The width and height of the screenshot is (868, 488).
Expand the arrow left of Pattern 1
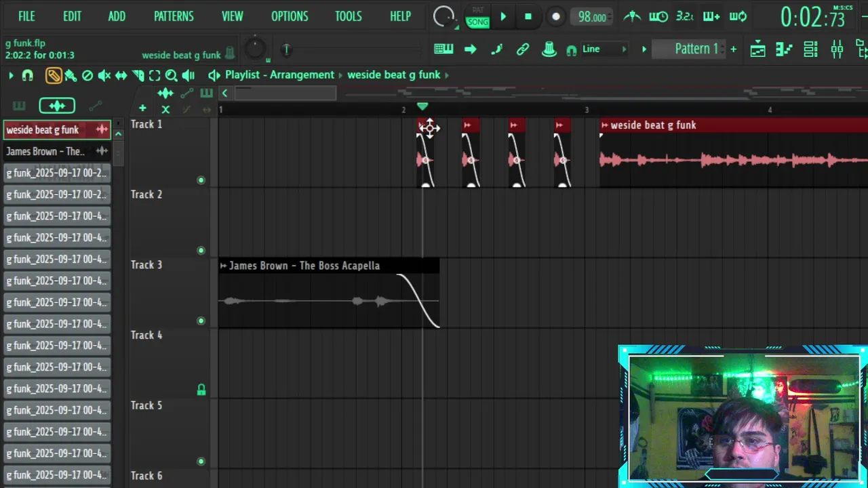point(644,49)
